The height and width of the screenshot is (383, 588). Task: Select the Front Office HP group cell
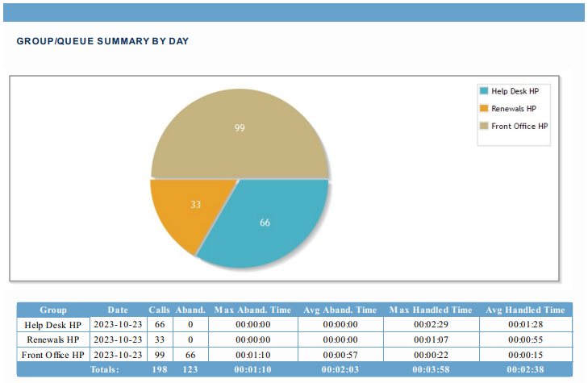point(53,355)
